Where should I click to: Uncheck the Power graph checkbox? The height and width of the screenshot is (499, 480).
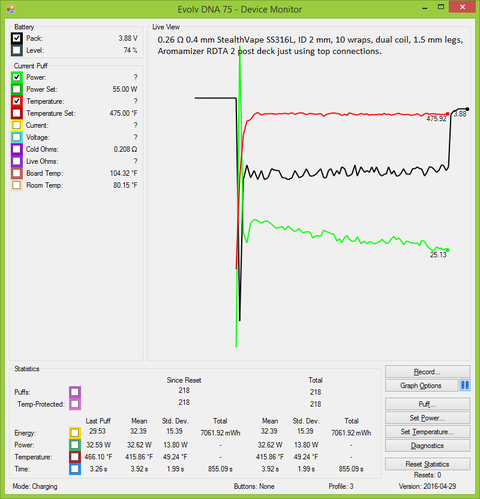[x=17, y=77]
